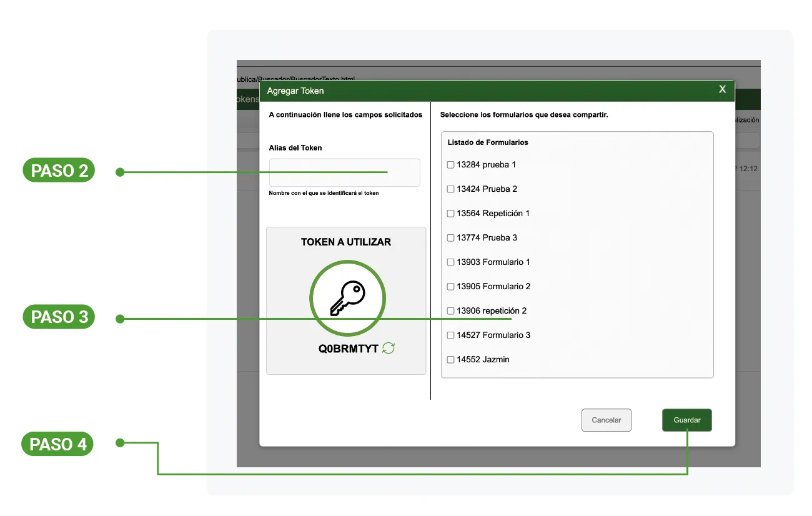Check the 13284 prueba 1 checkbox
This screenshot has height=516, width=812.
[451, 165]
